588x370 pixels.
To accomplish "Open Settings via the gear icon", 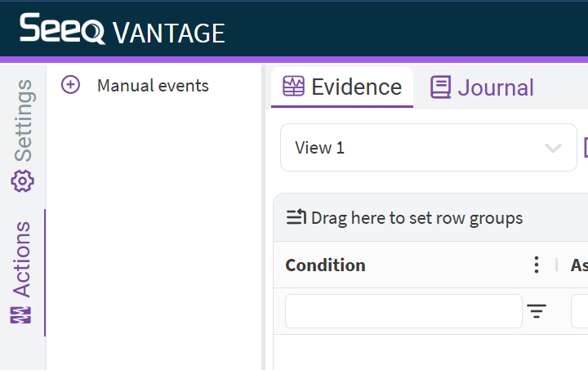I will pos(23,181).
